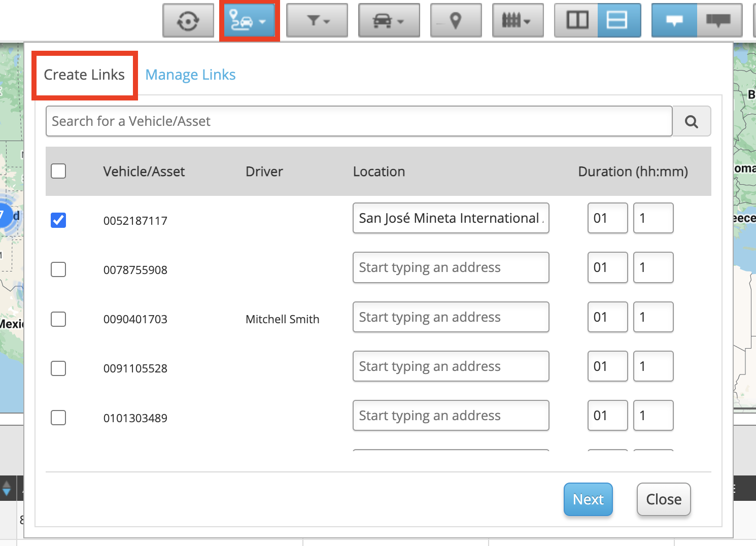The width and height of the screenshot is (756, 546).
Task: Select vehicle ID 0078755908 text
Action: pyautogui.click(x=135, y=270)
